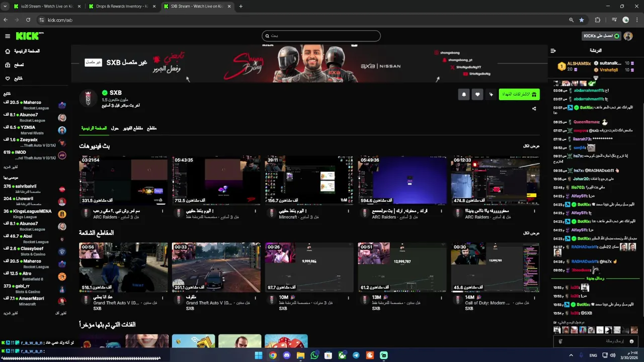Viewport: 644px width, 362px height.
Task: Expand the gift leaderboard drop handle
Action: click(596, 78)
